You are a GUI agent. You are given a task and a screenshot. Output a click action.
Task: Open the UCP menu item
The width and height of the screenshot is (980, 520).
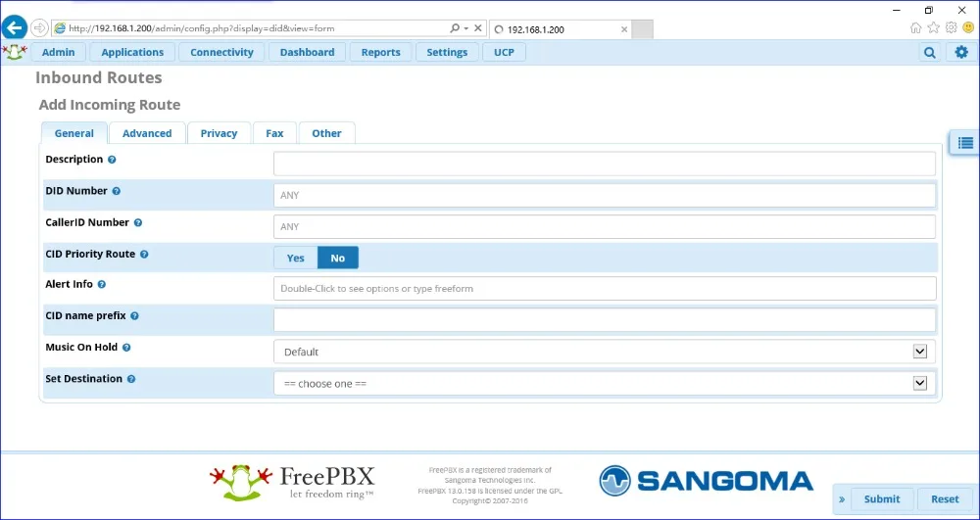point(504,53)
